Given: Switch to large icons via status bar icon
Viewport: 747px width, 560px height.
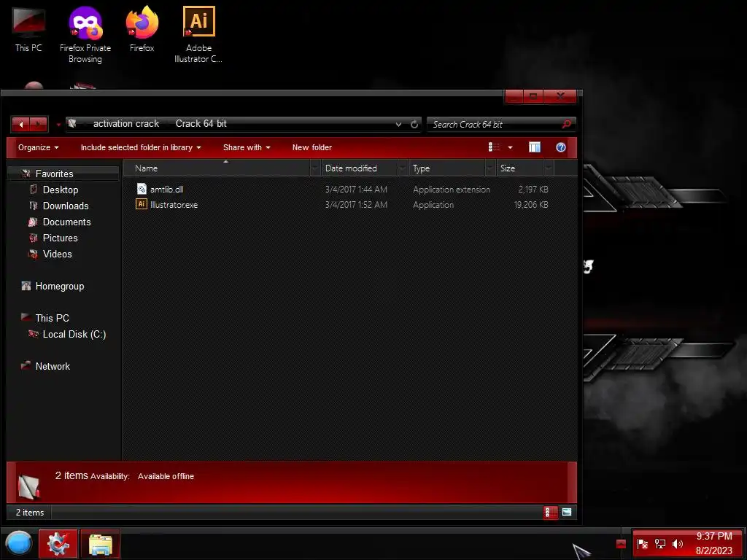Looking at the screenshot, I should coord(566,513).
